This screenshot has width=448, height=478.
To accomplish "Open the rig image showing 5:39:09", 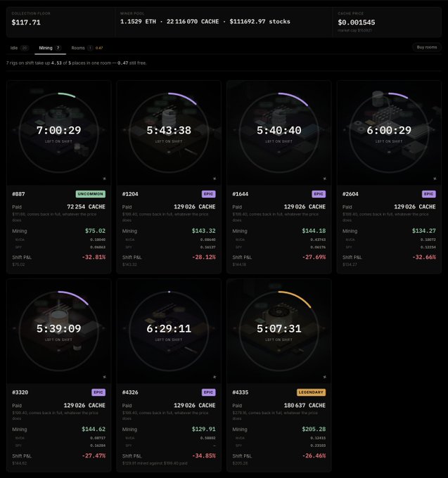I will tap(58, 331).
